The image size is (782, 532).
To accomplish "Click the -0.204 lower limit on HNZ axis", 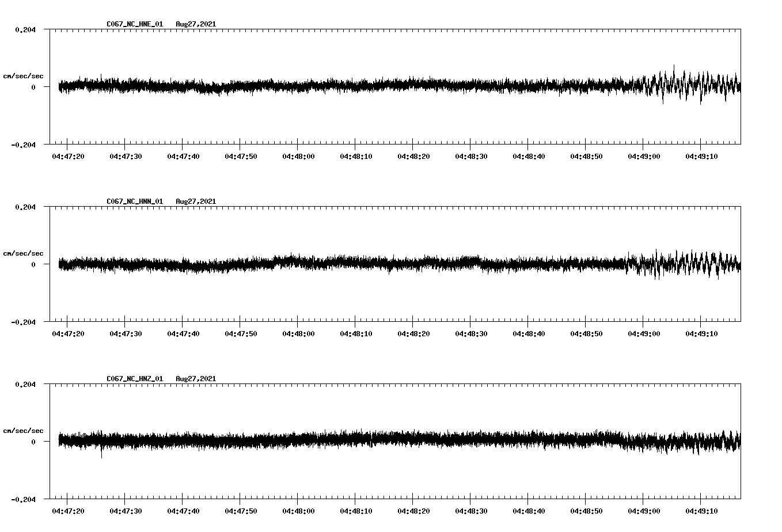I will (x=23, y=499).
